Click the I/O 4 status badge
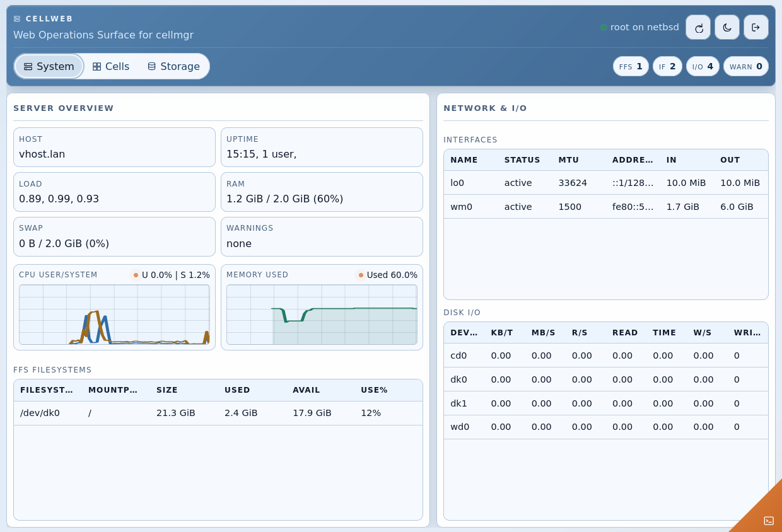The height and width of the screenshot is (532, 782). click(703, 66)
